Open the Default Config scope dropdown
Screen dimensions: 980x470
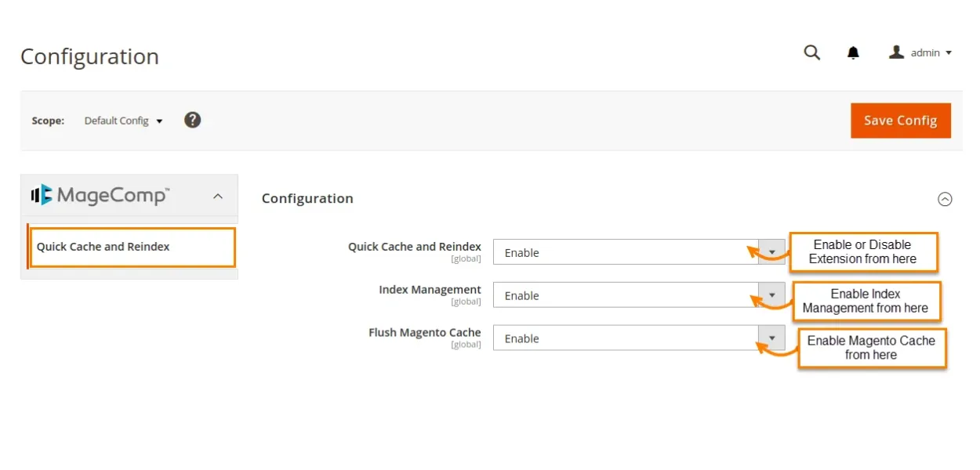tap(123, 121)
